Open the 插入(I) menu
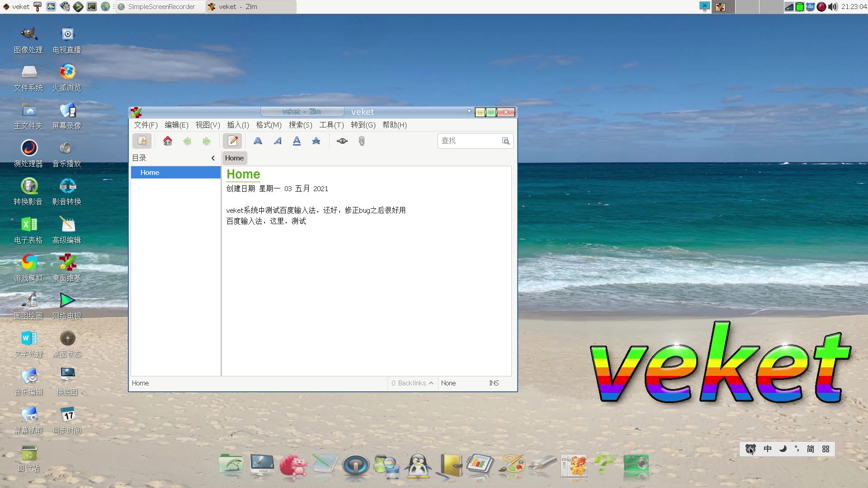Image resolution: width=868 pixels, height=488 pixels. click(238, 125)
